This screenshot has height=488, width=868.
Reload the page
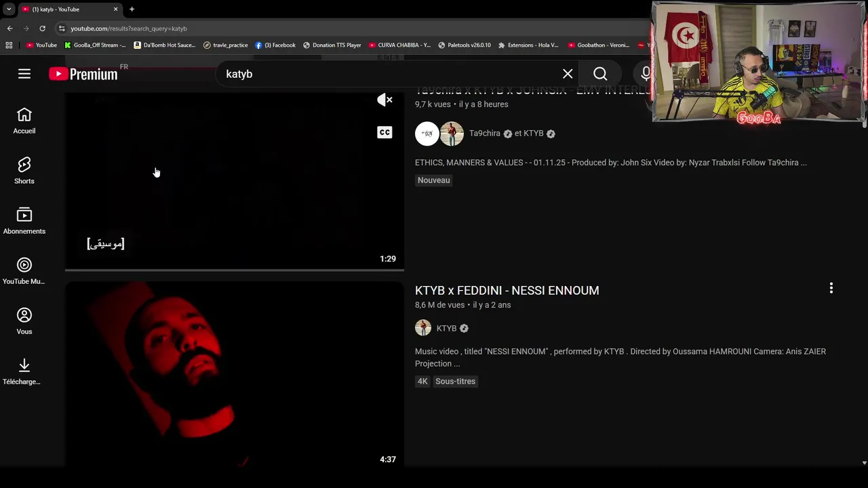pyautogui.click(x=42, y=28)
